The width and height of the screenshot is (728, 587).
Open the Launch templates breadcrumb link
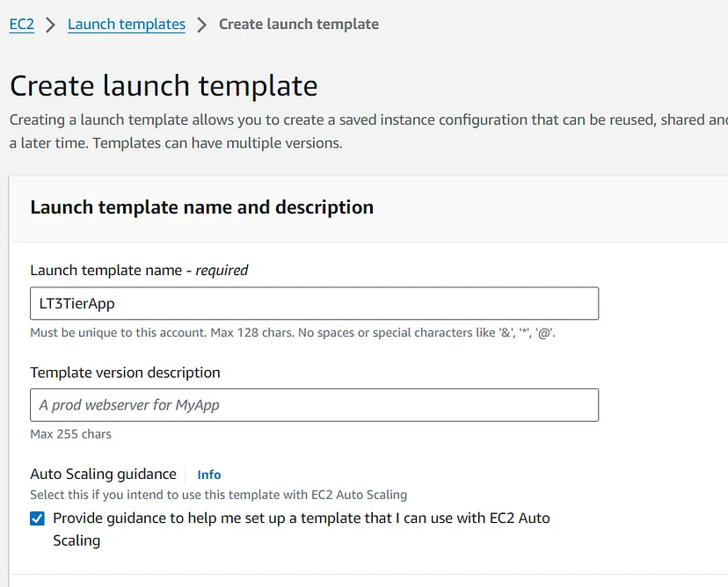[x=127, y=25]
